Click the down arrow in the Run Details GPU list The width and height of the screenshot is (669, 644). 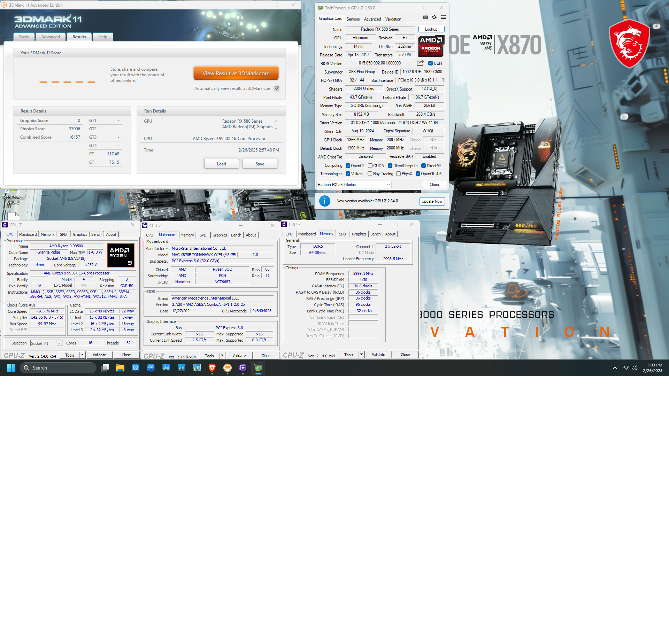(276, 128)
